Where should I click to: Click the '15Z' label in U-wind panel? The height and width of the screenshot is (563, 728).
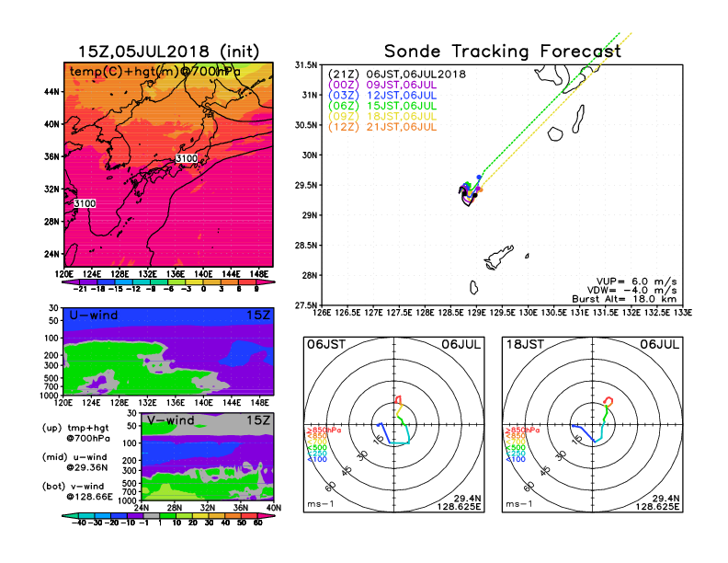258,316
